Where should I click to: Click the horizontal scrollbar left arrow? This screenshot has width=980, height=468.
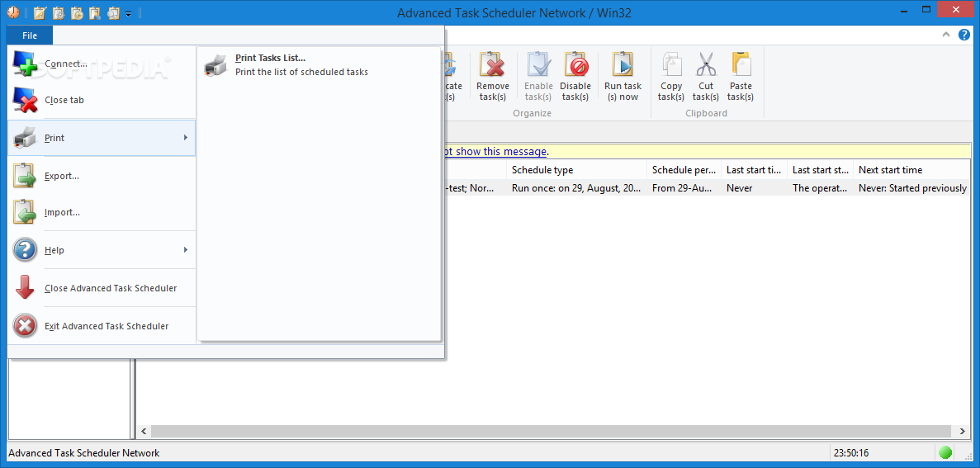(x=144, y=431)
